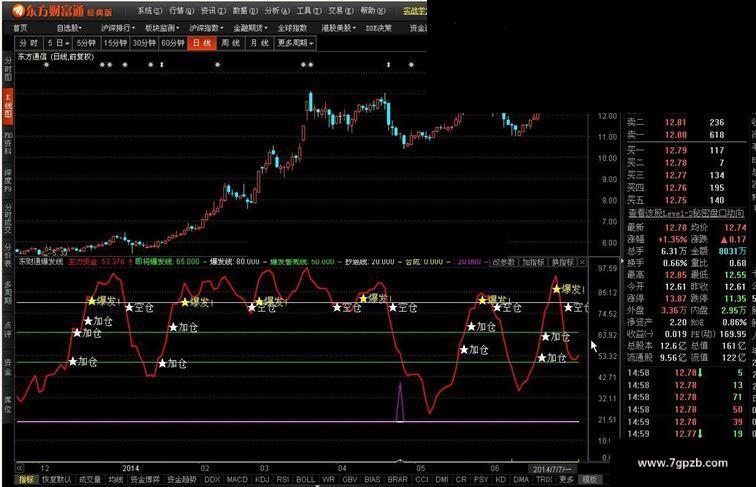Expand the 板块监测 dropdown

pos(162,28)
